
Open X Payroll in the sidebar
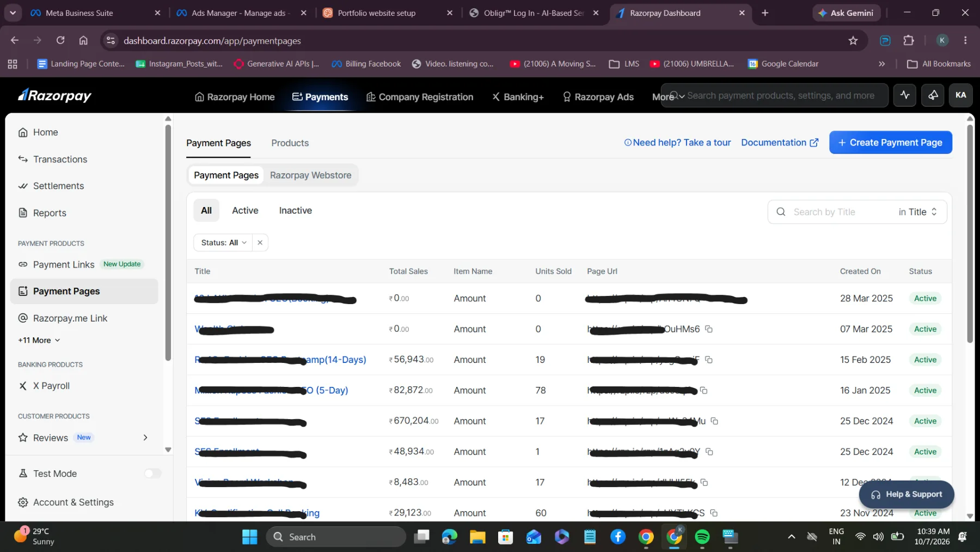coord(51,386)
